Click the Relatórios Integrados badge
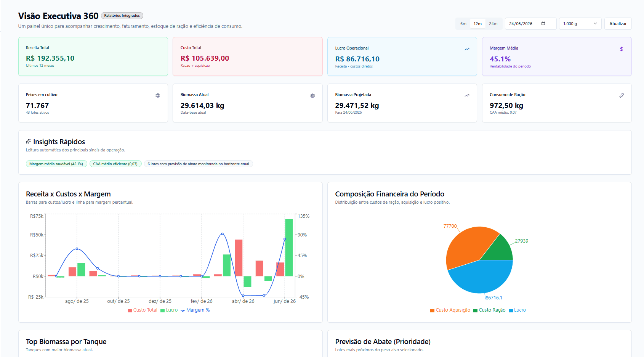The height and width of the screenshot is (357, 644). point(122,16)
